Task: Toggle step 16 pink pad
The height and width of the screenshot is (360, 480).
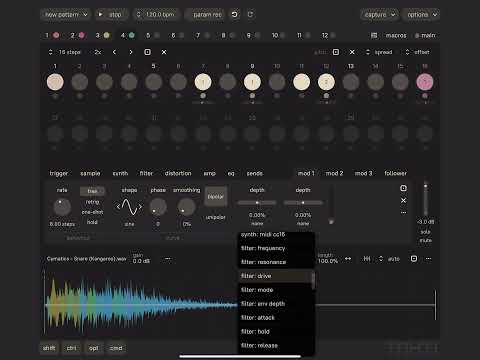Action: point(425,82)
